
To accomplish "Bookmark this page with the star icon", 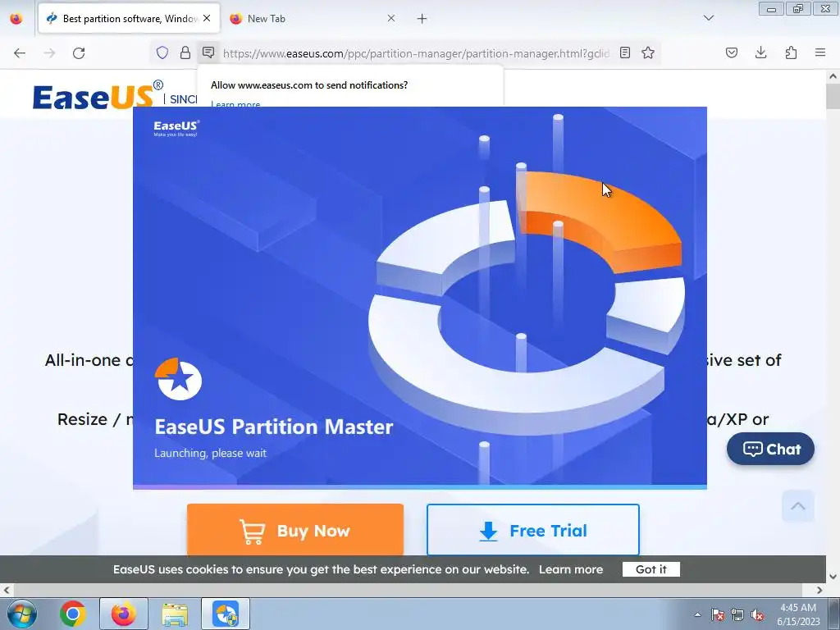I will [648, 52].
